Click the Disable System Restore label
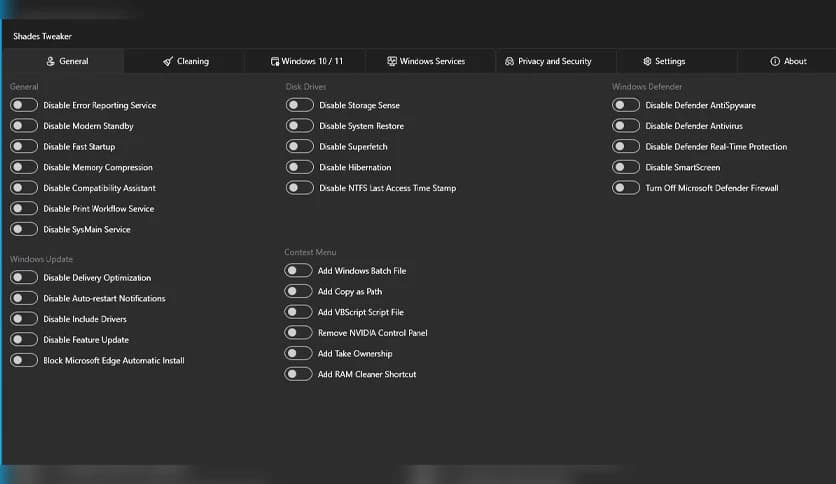The width and height of the screenshot is (836, 484). 361,126
